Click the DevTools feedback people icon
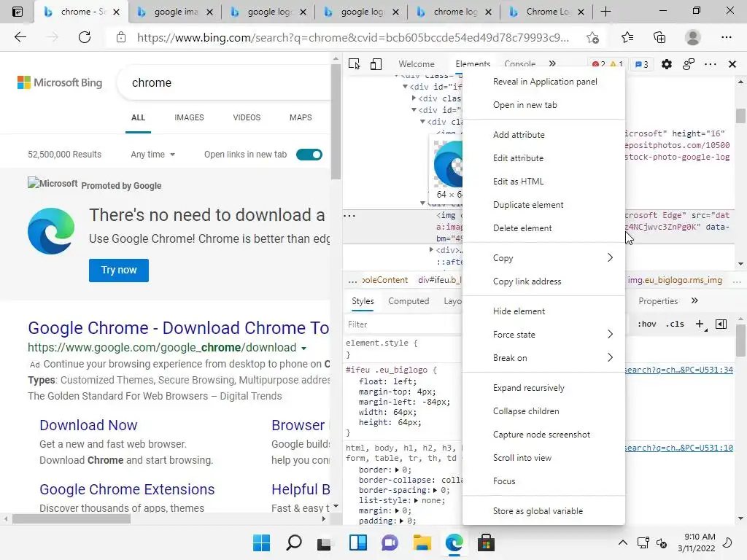The height and width of the screenshot is (560, 747). click(689, 64)
